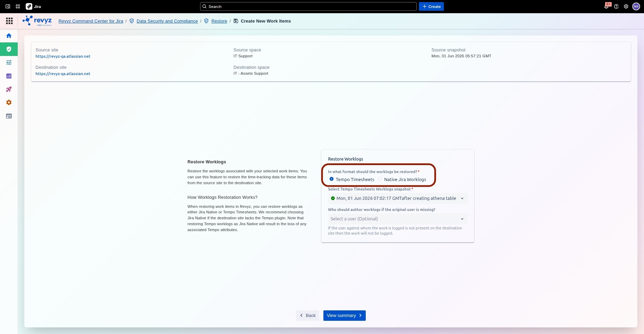Open the ND user profile avatar
Screen dimensions: 644x334
pos(636,7)
